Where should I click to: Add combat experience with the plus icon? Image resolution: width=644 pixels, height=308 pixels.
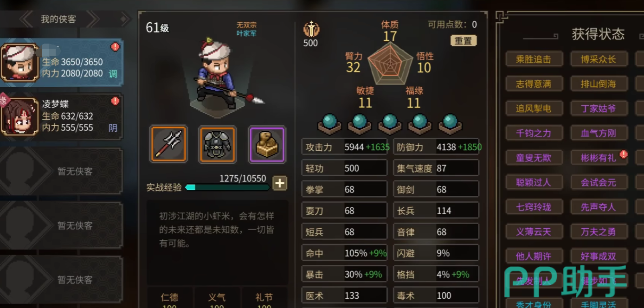[x=279, y=183]
